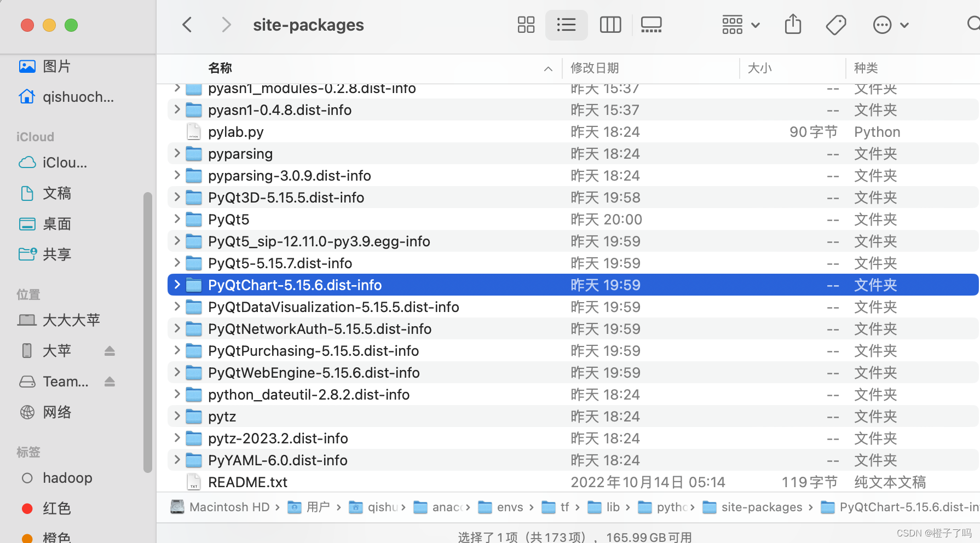Viewport: 980px width, 543px height.
Task: Filter by the 红色 red tag
Action: (46, 509)
